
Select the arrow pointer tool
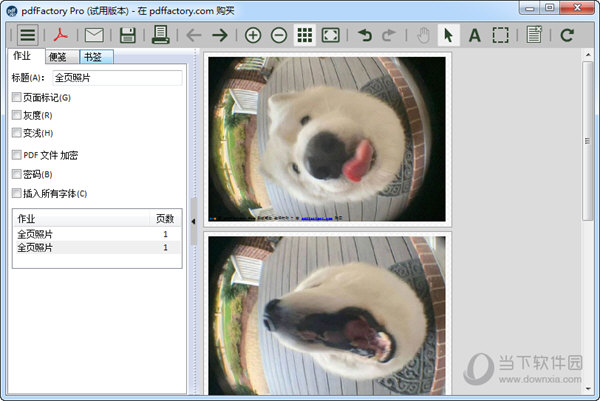448,35
